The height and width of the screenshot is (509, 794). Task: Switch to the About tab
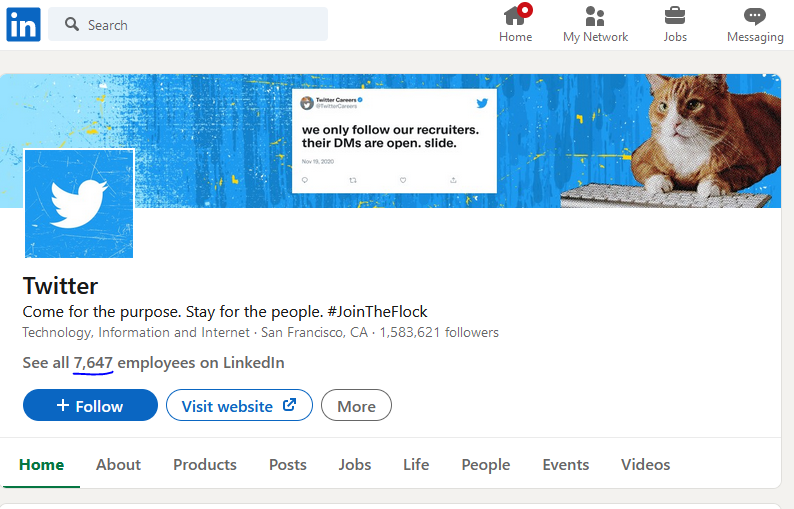pos(118,464)
